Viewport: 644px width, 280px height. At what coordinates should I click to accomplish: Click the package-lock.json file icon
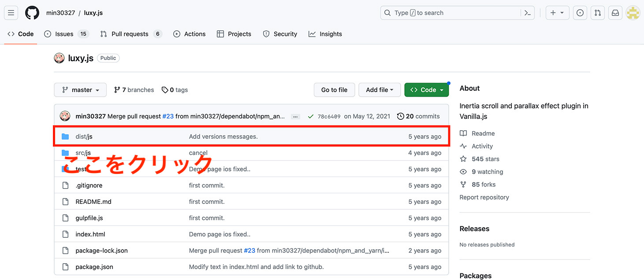point(65,251)
